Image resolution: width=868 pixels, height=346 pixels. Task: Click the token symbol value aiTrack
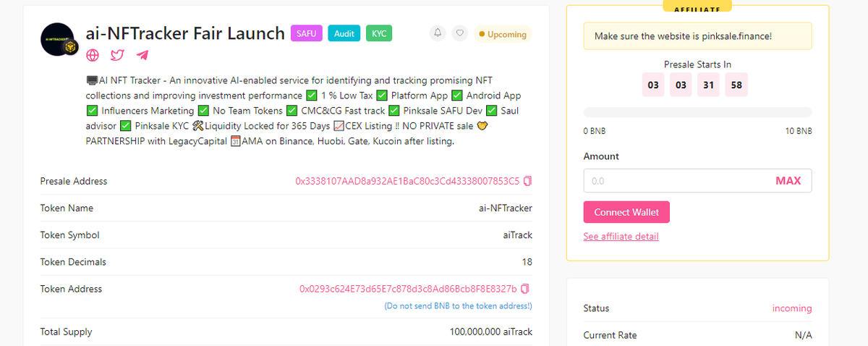[516, 235]
